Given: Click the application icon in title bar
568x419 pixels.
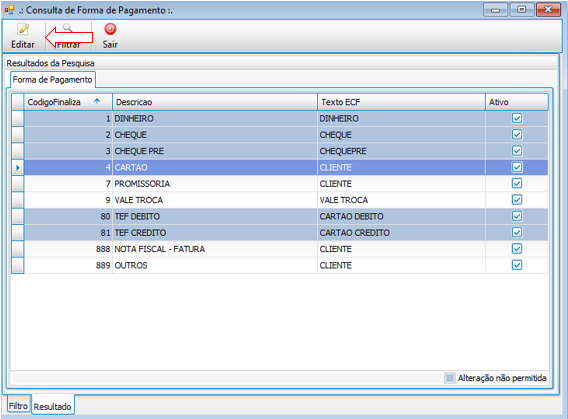Looking at the screenshot, I should coord(9,9).
